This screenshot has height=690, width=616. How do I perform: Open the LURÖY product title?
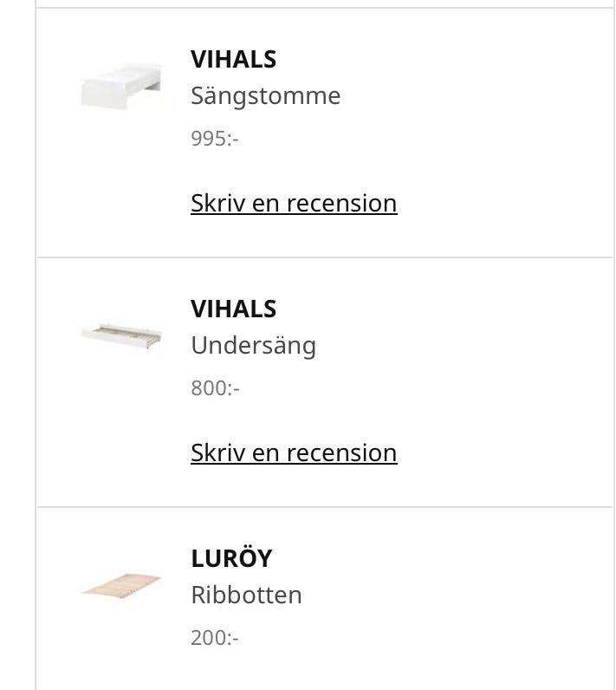click(231, 558)
